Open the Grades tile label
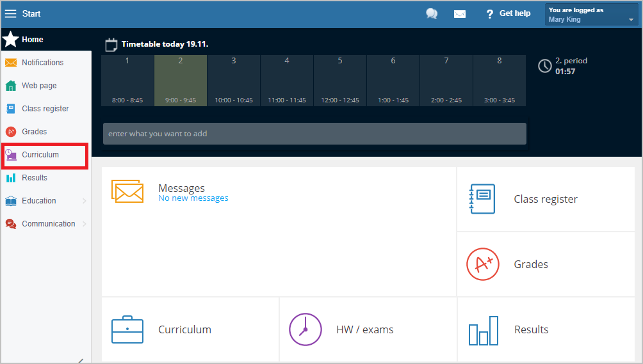Screen dimensions: 643x364 pos(531,264)
